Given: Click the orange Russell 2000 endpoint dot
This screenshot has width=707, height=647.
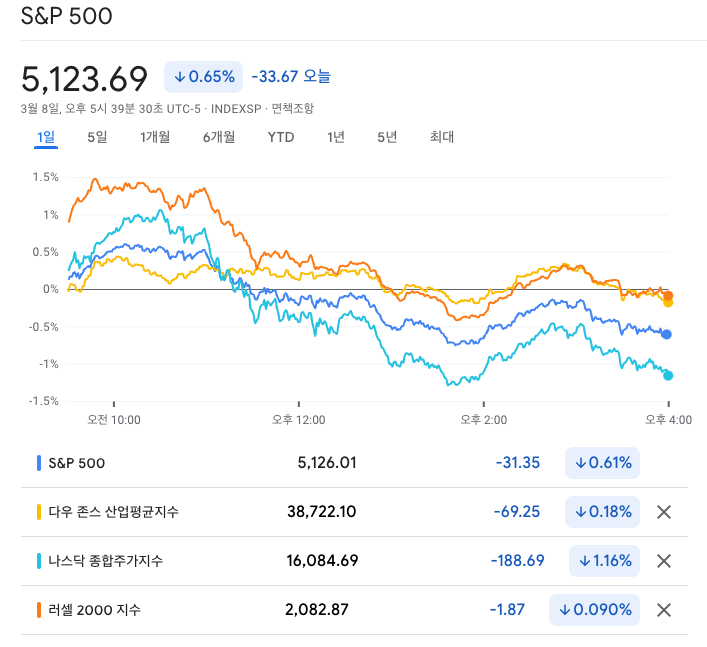Looking at the screenshot, I should (x=668, y=296).
